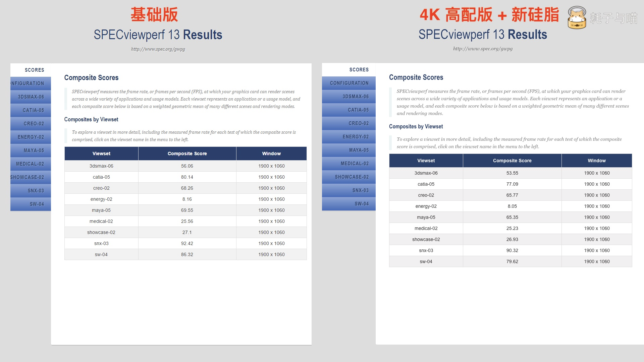Click right score value 25.23

tap(512, 228)
